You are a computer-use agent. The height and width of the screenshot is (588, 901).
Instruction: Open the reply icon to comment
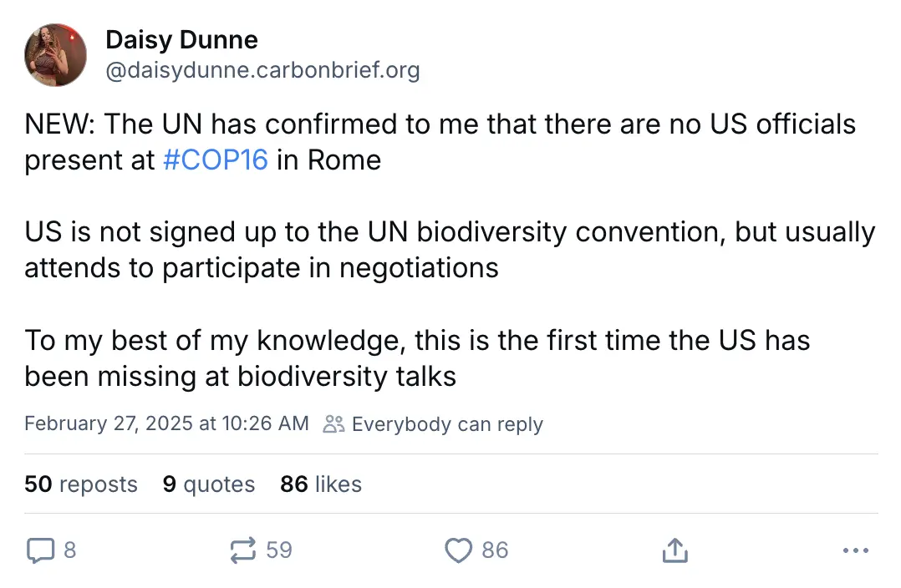42,550
